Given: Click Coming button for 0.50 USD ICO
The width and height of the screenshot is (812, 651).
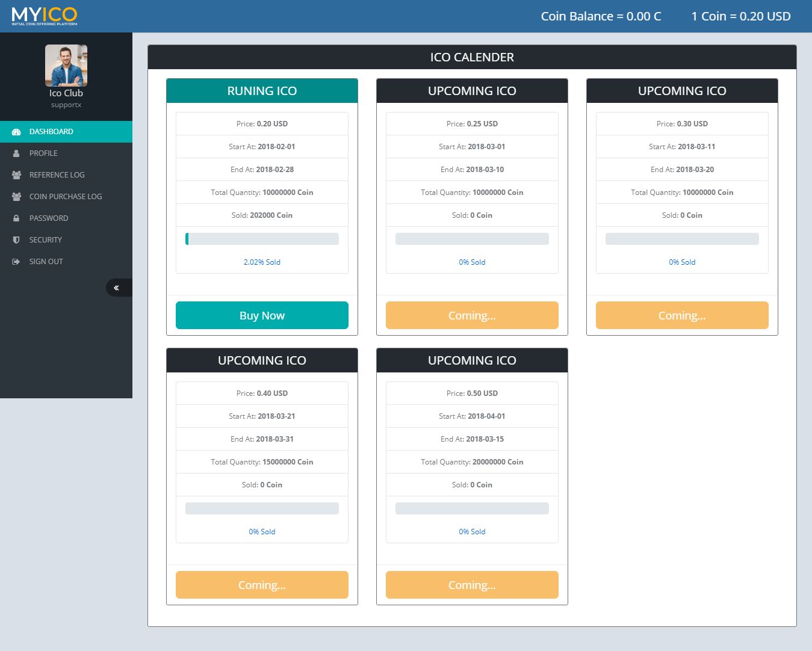Looking at the screenshot, I should [x=472, y=585].
